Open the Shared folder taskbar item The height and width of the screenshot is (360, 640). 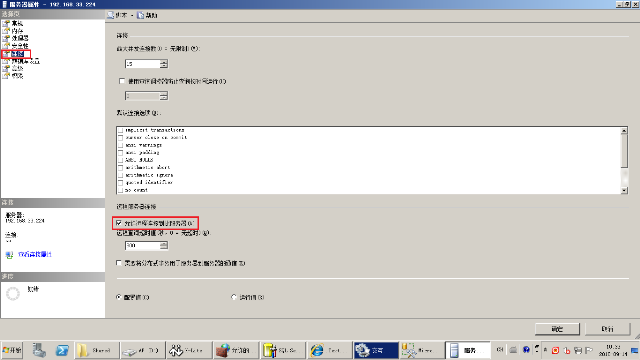[x=97, y=350]
